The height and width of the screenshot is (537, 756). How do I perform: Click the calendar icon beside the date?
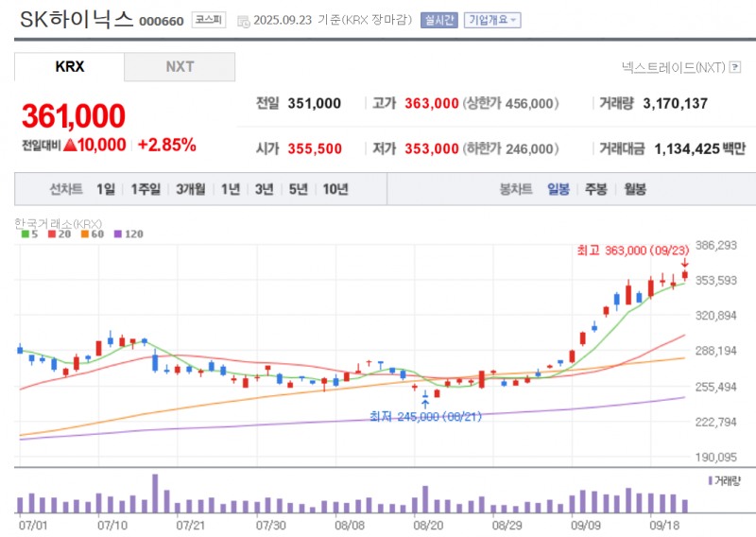point(244,21)
